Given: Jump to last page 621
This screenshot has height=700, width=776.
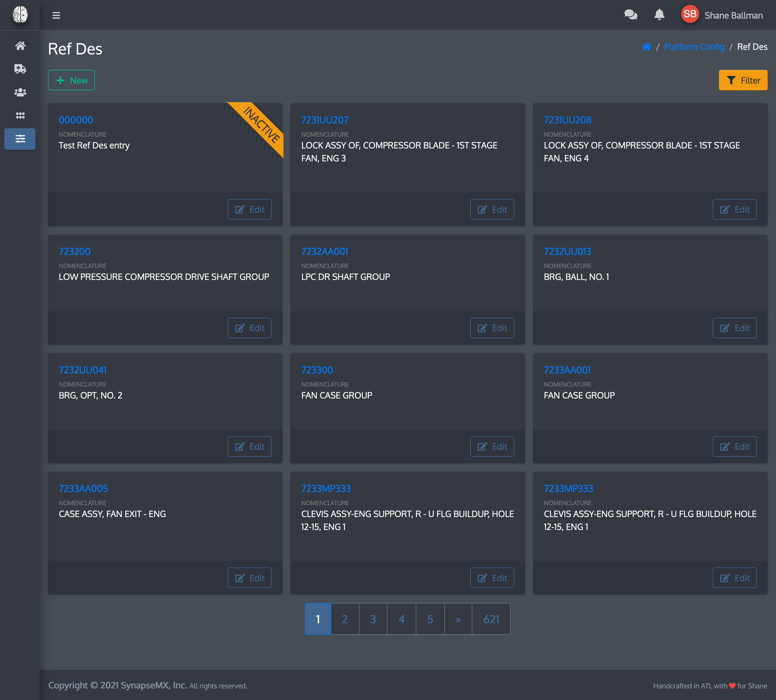Looking at the screenshot, I should tap(491, 619).
